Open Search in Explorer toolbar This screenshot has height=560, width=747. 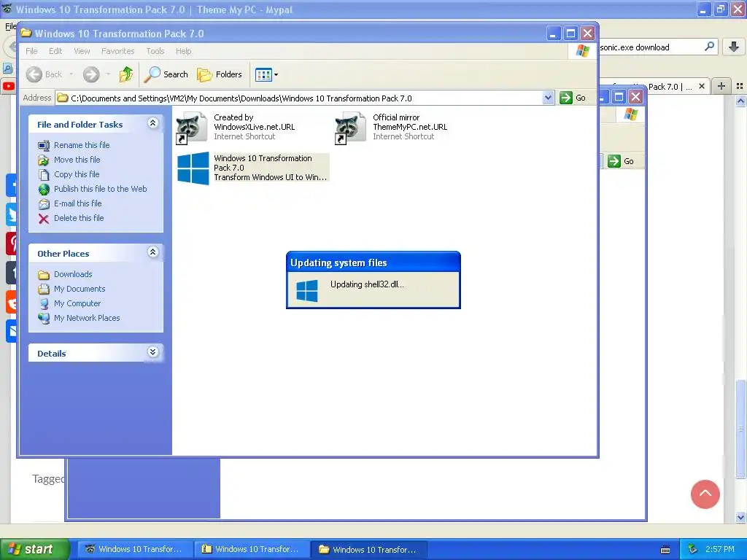[166, 74]
